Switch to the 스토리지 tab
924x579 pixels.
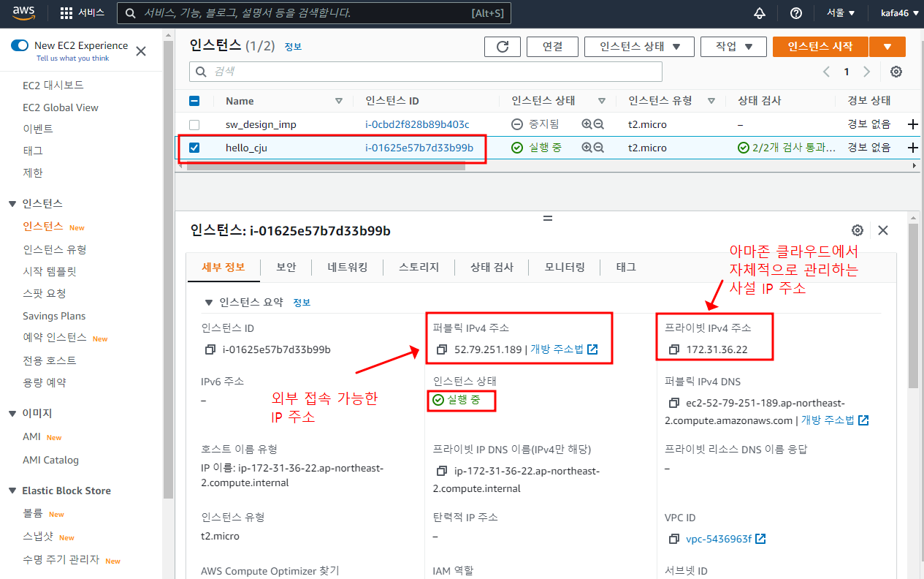[x=419, y=267]
